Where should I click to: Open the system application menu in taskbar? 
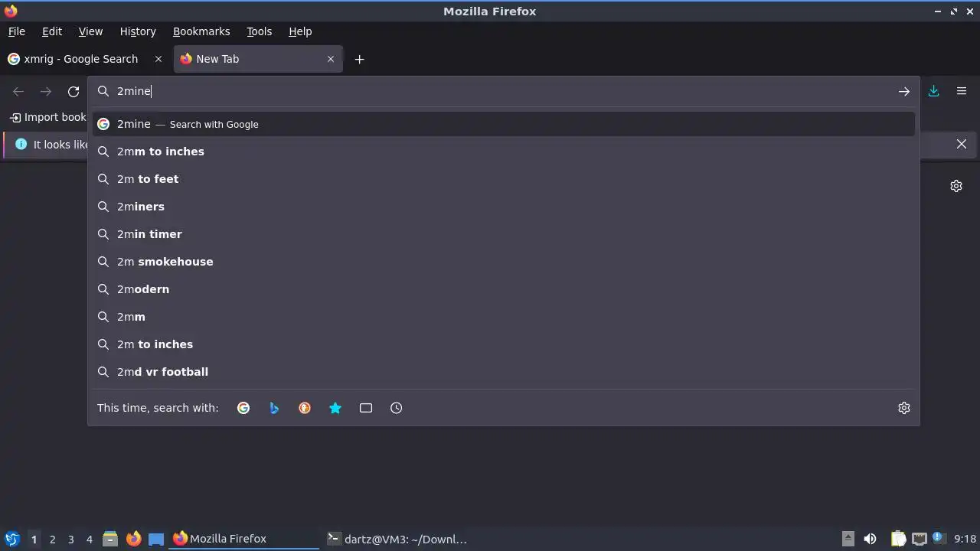(11, 539)
